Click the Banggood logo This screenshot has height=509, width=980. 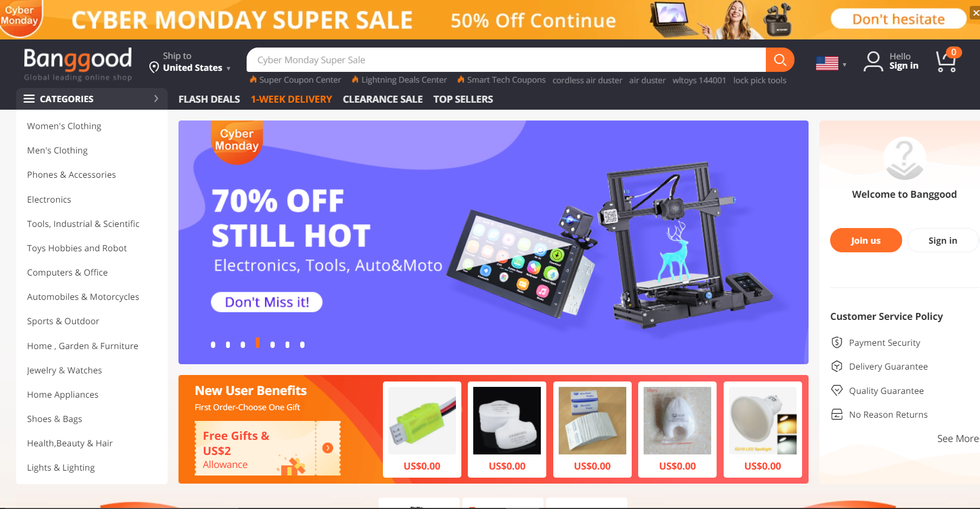(x=78, y=64)
